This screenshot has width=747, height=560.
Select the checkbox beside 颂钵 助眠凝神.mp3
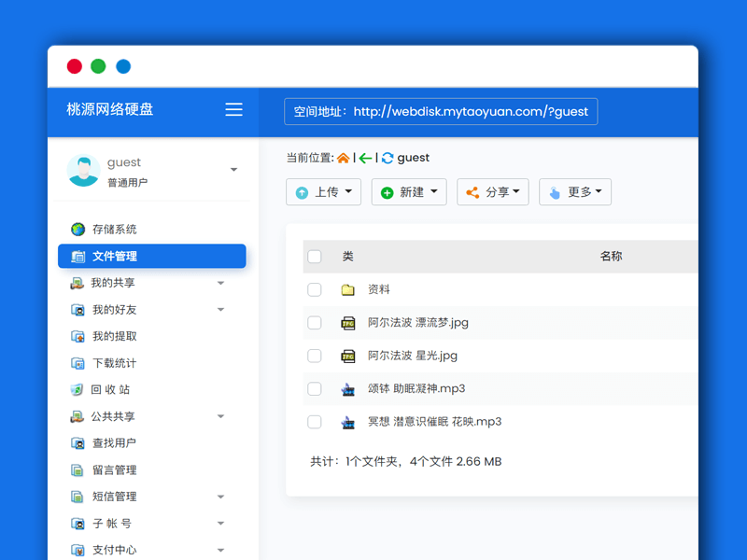tap(314, 388)
